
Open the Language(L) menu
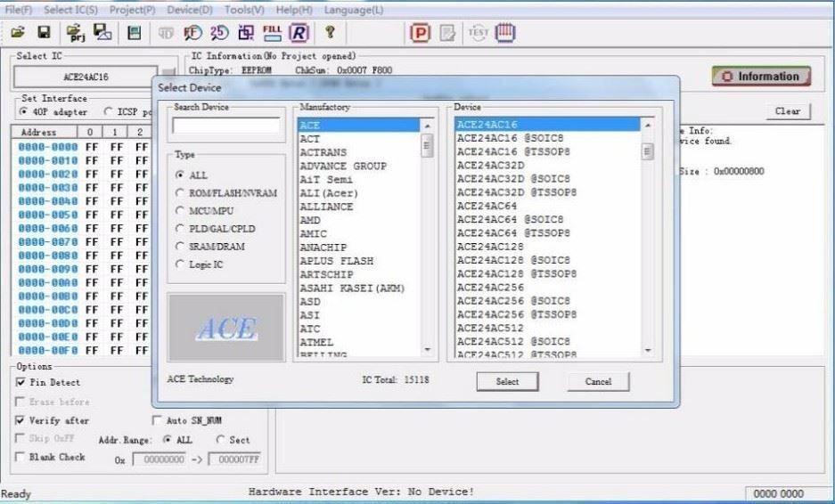click(x=354, y=10)
